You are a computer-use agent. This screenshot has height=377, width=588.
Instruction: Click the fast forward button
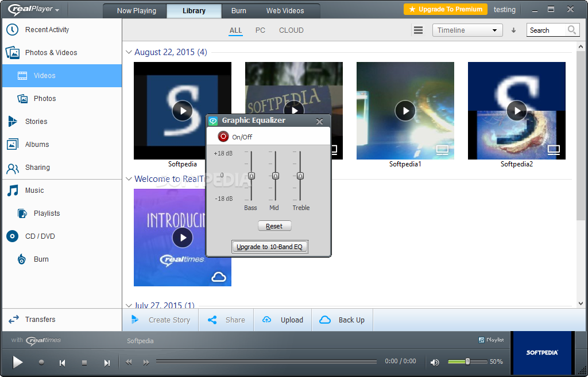click(x=146, y=362)
